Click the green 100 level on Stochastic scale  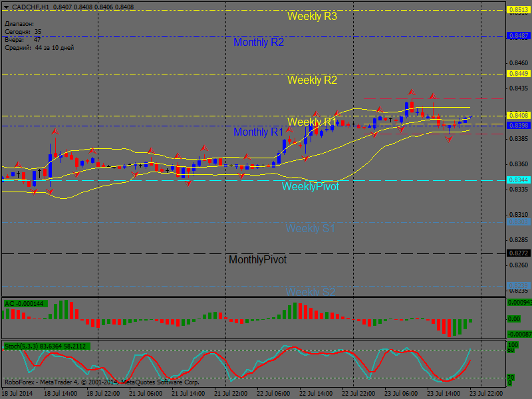[513, 346]
